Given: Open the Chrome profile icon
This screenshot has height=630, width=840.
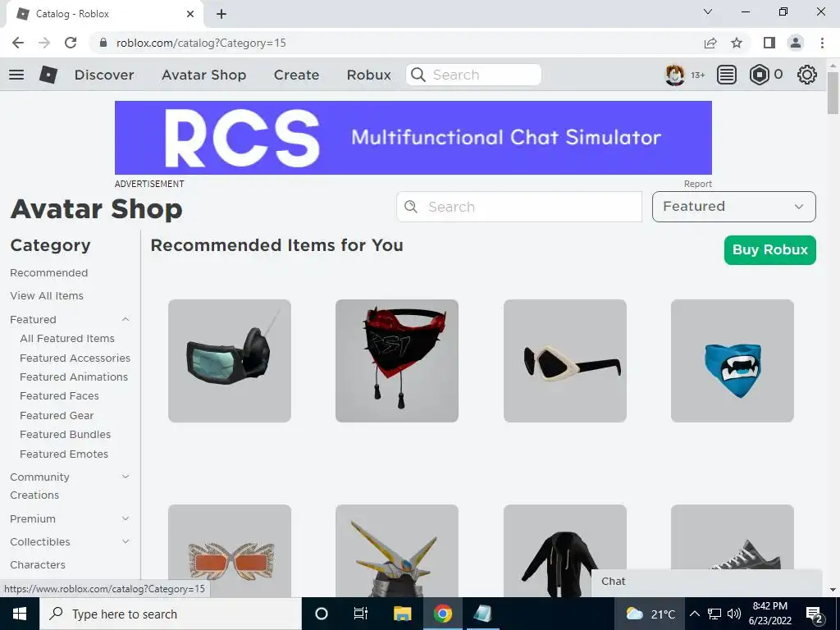Looking at the screenshot, I should point(796,43).
